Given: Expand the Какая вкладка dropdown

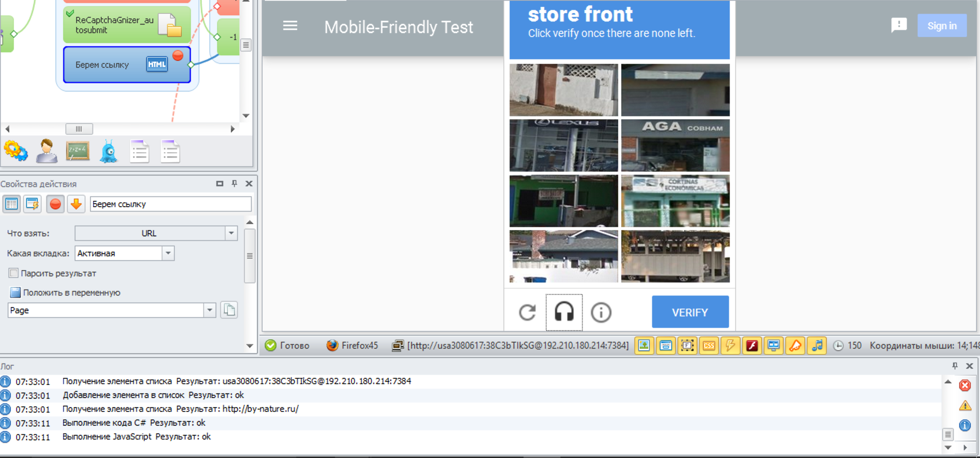Looking at the screenshot, I should pos(168,253).
